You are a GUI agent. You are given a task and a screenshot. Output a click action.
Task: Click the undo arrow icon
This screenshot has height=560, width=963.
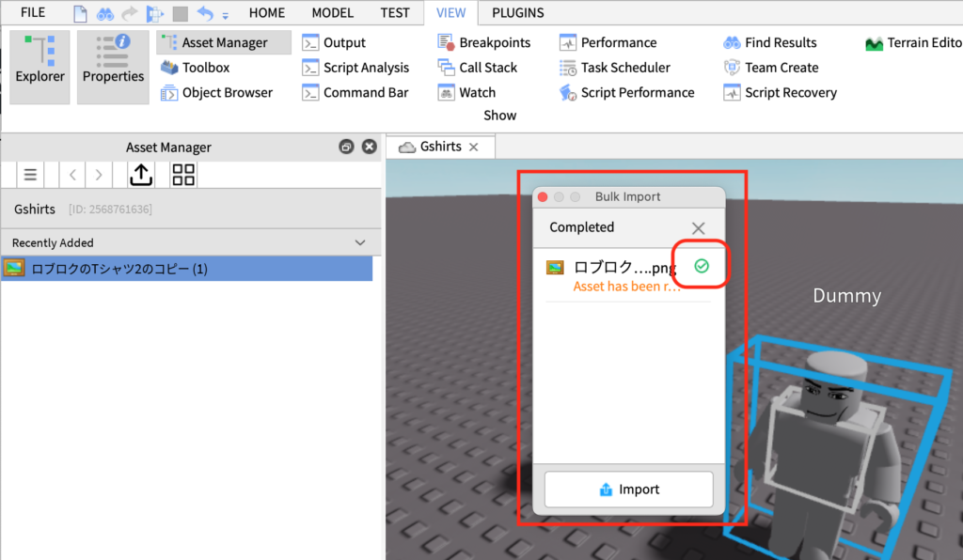click(x=205, y=13)
